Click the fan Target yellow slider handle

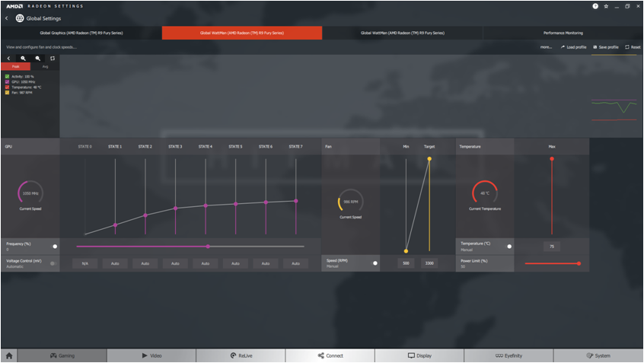click(x=429, y=158)
